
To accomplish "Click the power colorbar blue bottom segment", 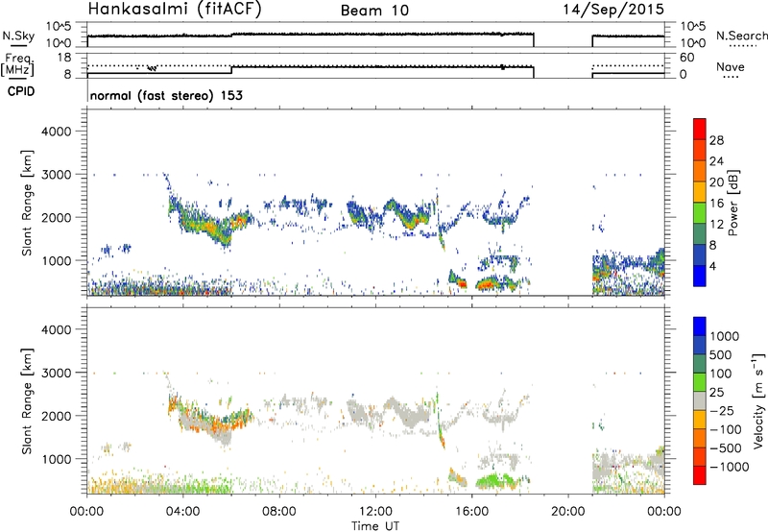I will [700, 276].
